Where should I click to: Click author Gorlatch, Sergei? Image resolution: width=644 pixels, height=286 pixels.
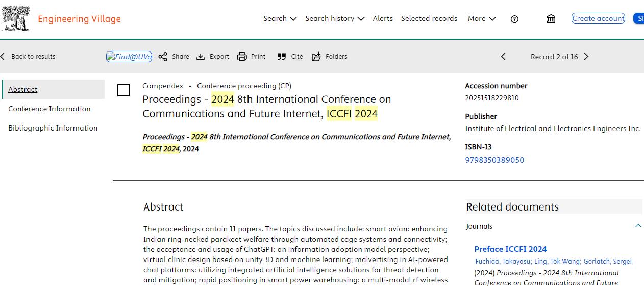pos(607,261)
